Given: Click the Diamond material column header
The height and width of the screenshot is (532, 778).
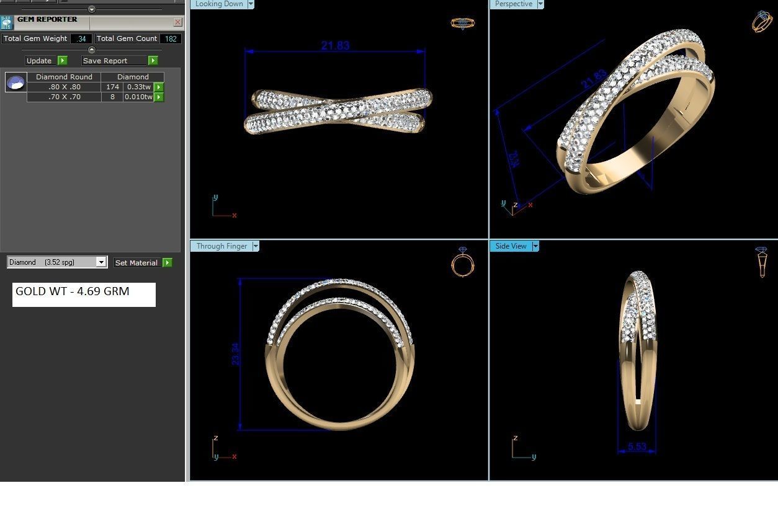Looking at the screenshot, I should [133, 77].
